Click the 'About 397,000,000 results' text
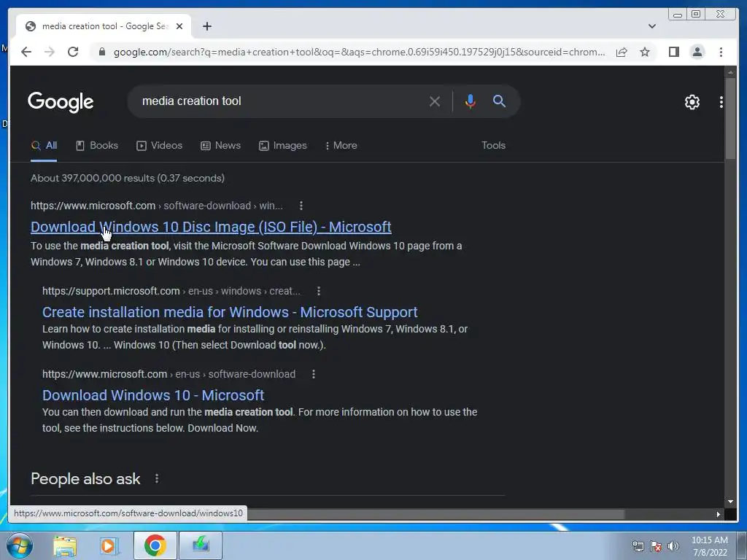 (128, 178)
